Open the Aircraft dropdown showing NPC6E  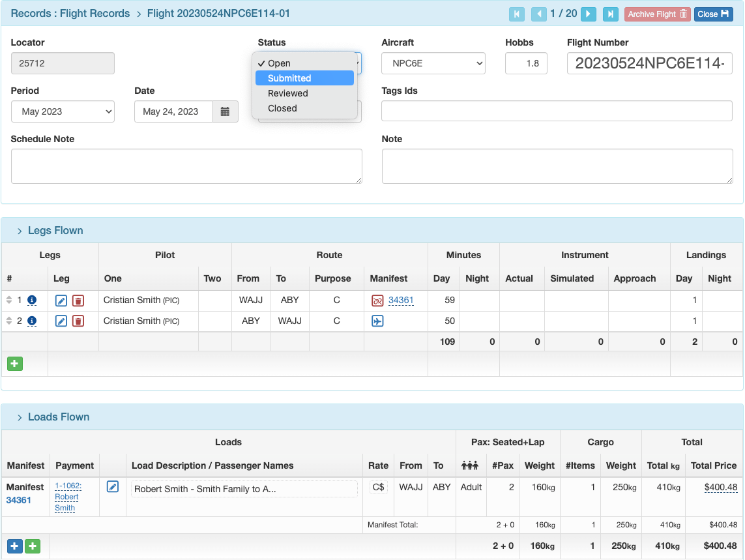(x=433, y=63)
